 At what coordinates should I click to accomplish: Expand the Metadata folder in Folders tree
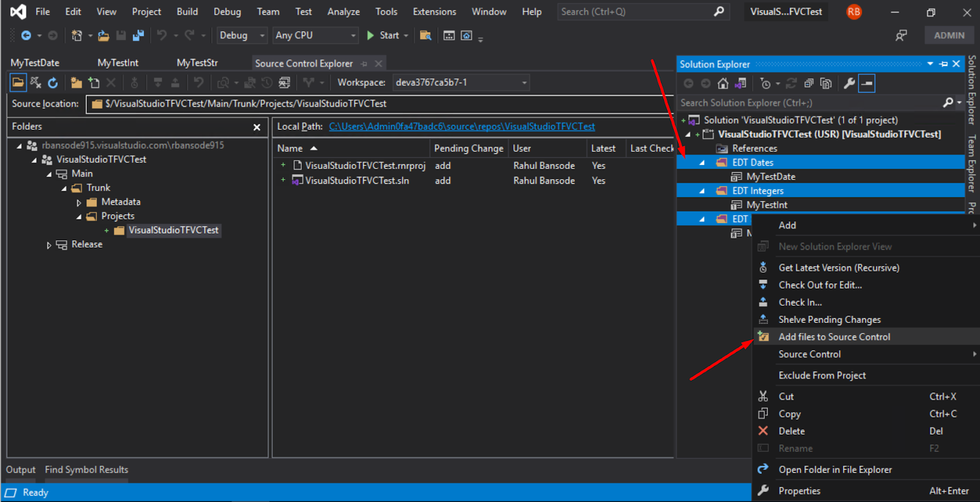point(79,202)
